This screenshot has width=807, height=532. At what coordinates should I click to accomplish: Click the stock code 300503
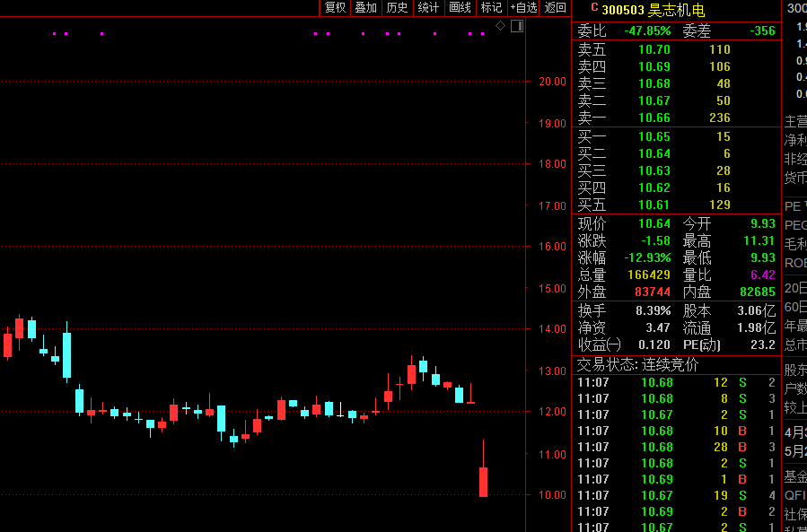pyautogui.click(x=623, y=10)
